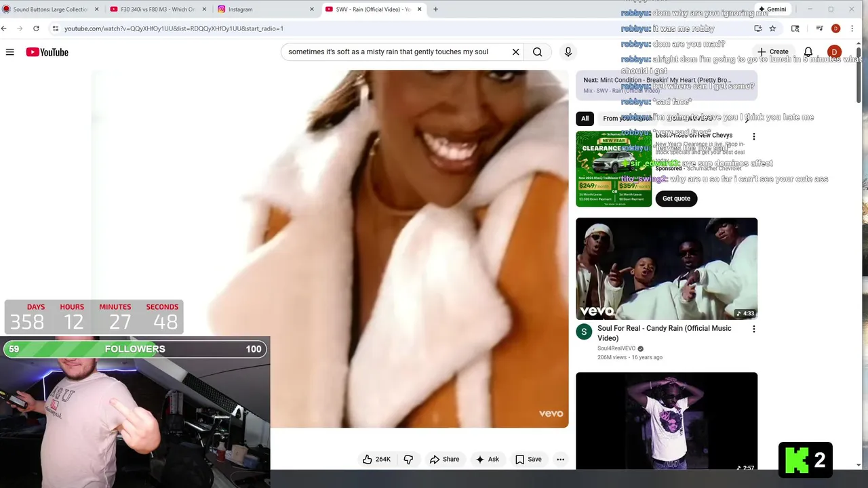Go to the YouTube home logo
The height and width of the screenshot is (488, 868).
(47, 52)
